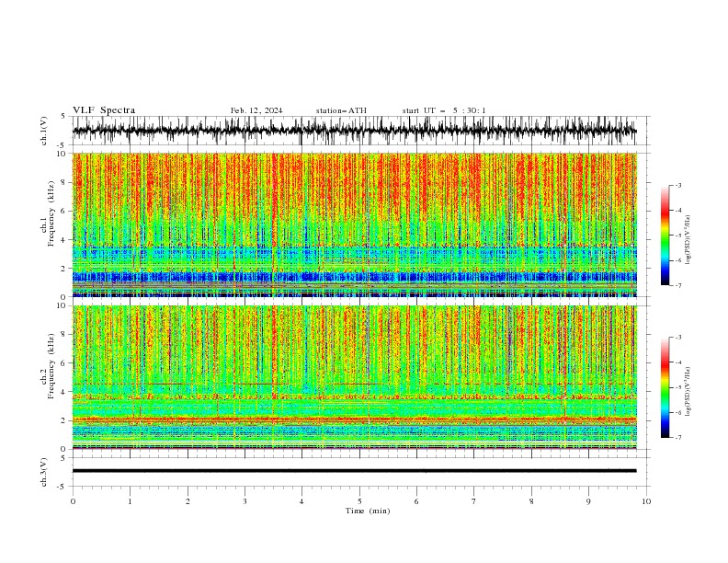728x563 pixels.
Task: Click the ch.2 PSD color scale bar
Action: point(665,387)
